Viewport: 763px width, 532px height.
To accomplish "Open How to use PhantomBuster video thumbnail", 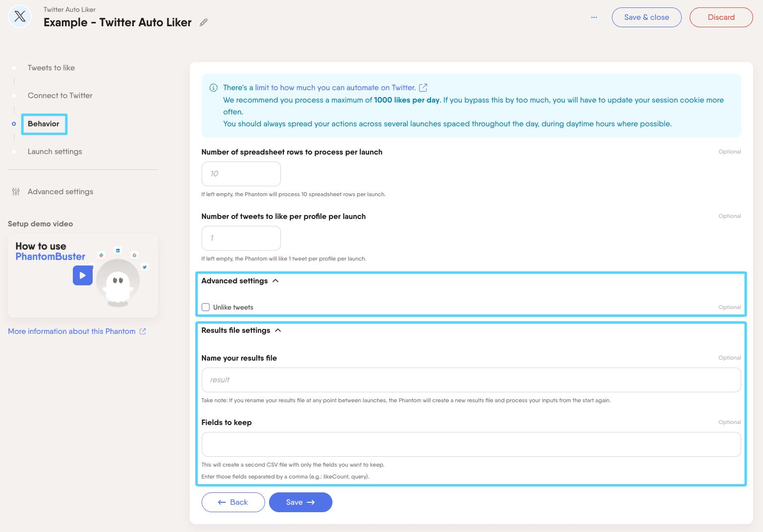I will point(83,275).
